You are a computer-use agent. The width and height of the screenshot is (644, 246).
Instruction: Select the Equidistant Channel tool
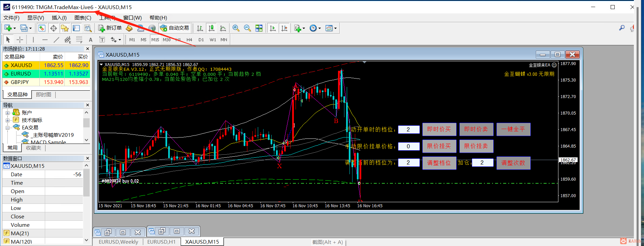point(68,40)
